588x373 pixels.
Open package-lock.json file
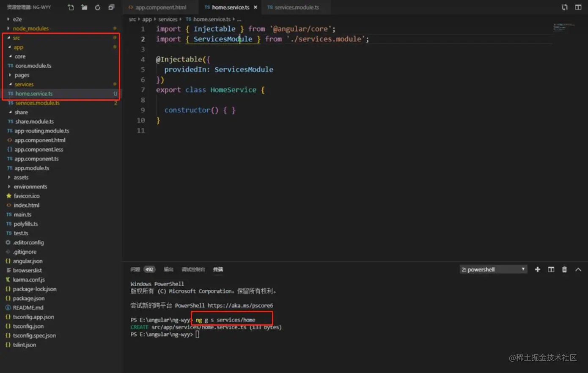[34, 289]
